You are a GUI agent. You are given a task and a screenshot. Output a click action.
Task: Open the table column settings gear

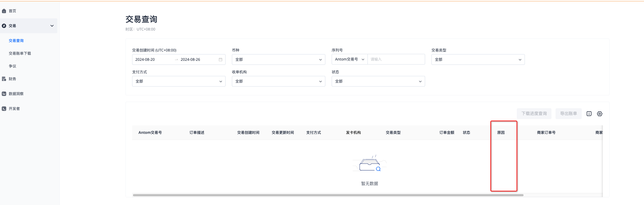(x=599, y=114)
